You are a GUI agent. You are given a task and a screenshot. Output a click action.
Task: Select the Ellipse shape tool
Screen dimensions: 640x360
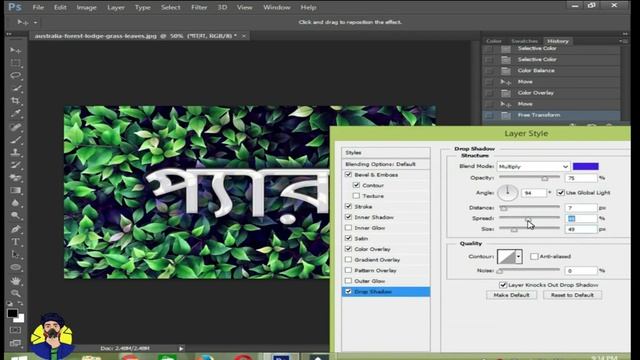pyautogui.click(x=16, y=267)
